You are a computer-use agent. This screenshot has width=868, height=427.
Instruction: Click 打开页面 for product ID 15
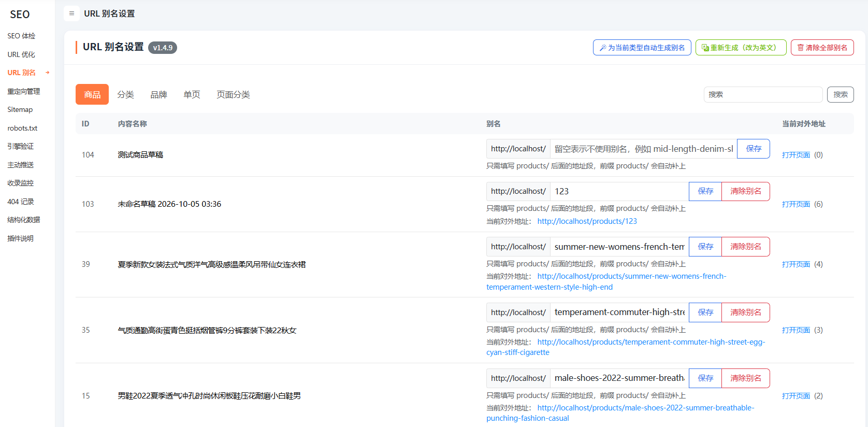coord(796,396)
